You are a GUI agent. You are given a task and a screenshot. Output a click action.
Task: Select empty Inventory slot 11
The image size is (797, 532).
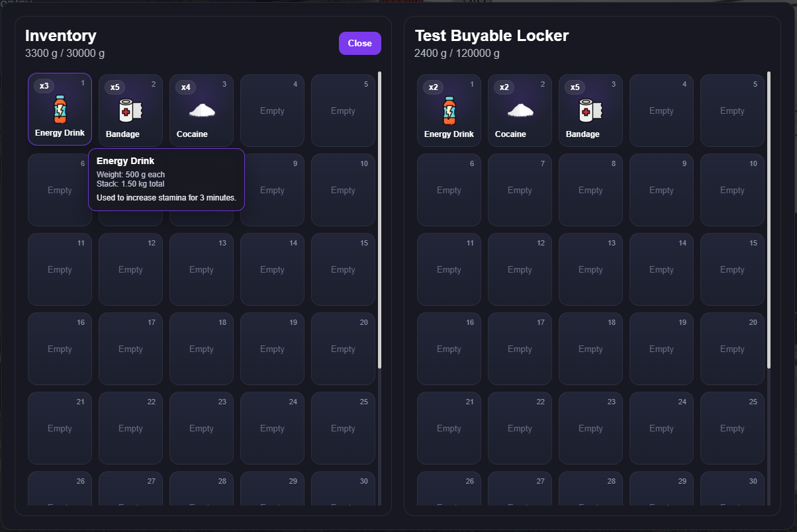[60, 269]
